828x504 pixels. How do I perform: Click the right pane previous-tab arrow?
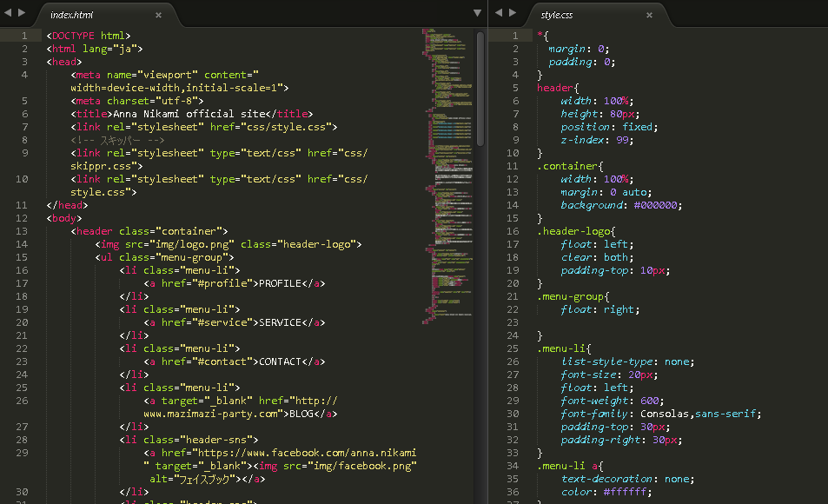(x=499, y=13)
